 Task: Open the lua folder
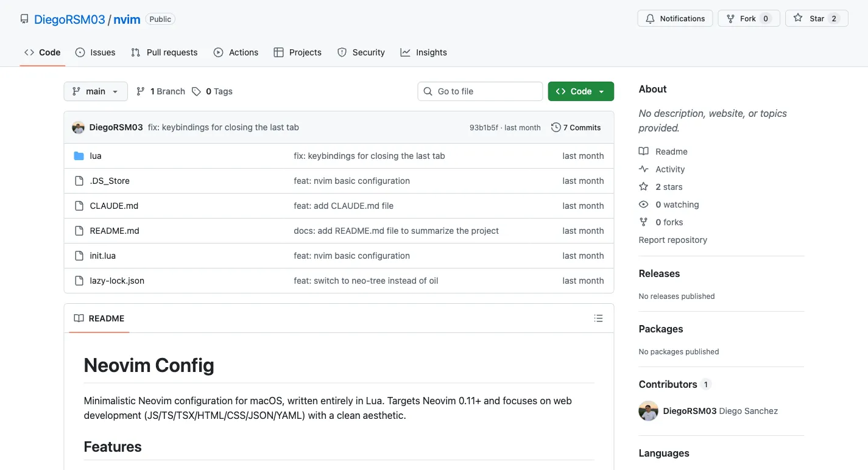[96, 156]
